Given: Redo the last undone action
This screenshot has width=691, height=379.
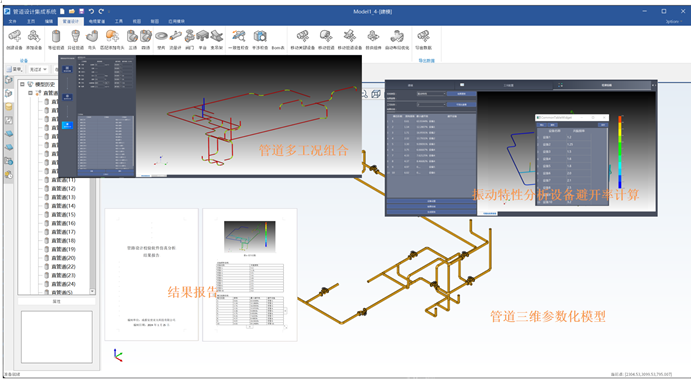Looking at the screenshot, I should pos(101,11).
